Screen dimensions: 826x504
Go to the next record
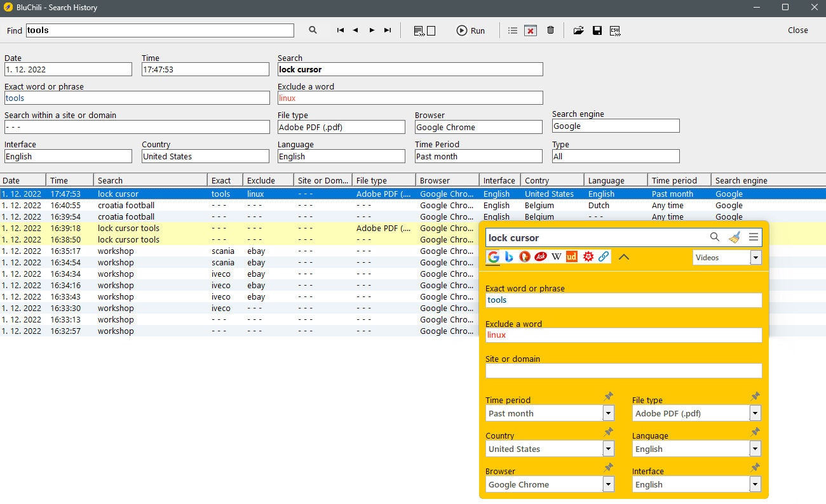(x=372, y=30)
